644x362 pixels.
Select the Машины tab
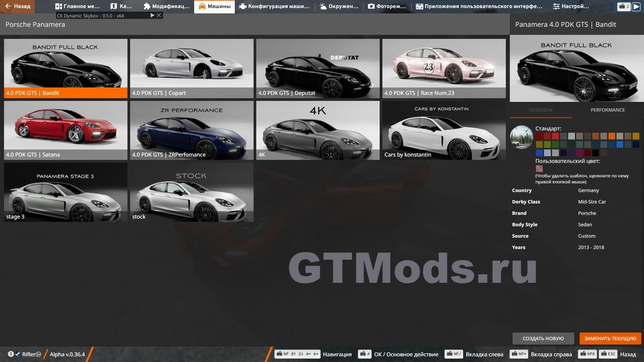click(215, 7)
